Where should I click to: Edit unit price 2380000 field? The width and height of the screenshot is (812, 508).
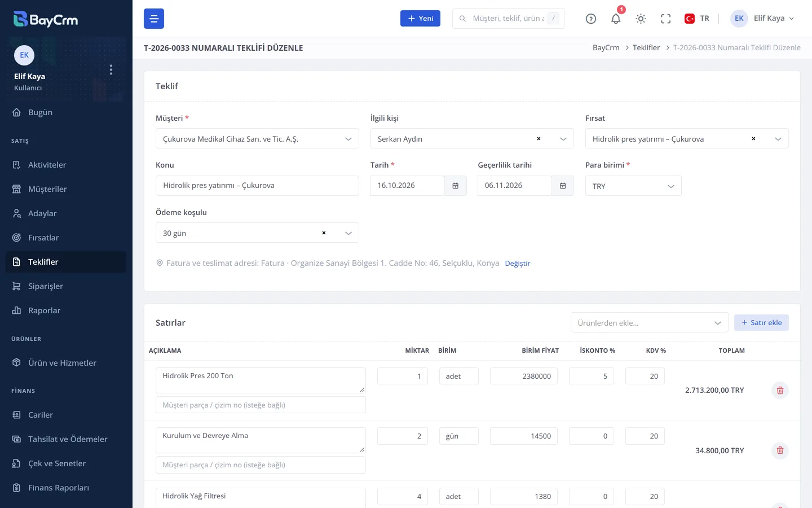tap(524, 376)
